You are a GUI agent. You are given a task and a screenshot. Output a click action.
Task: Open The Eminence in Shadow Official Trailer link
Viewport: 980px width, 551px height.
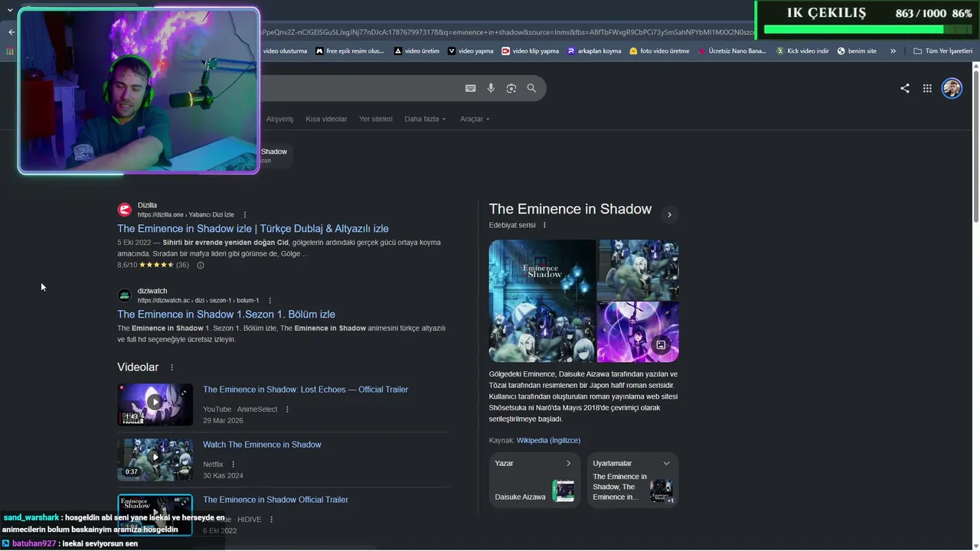276,500
